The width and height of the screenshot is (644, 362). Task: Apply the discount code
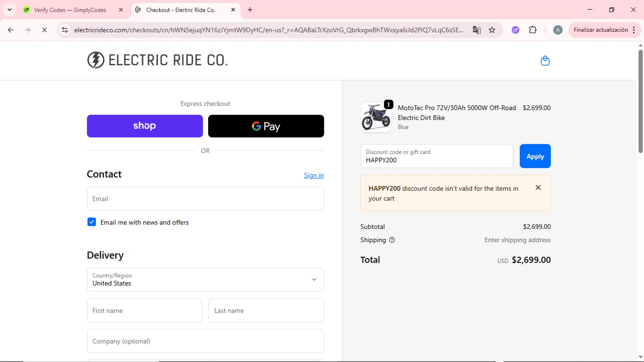point(535,156)
